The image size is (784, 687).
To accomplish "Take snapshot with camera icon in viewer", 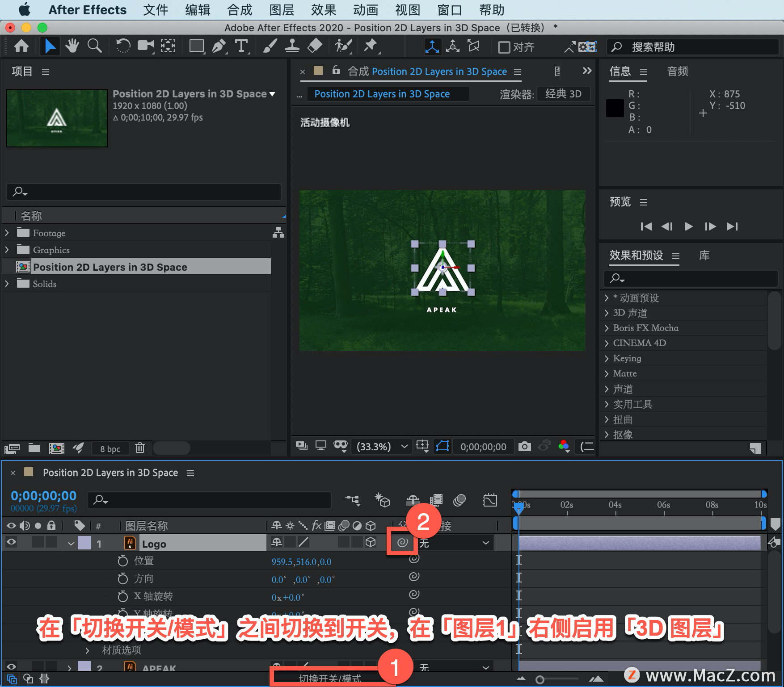I will pos(525,446).
